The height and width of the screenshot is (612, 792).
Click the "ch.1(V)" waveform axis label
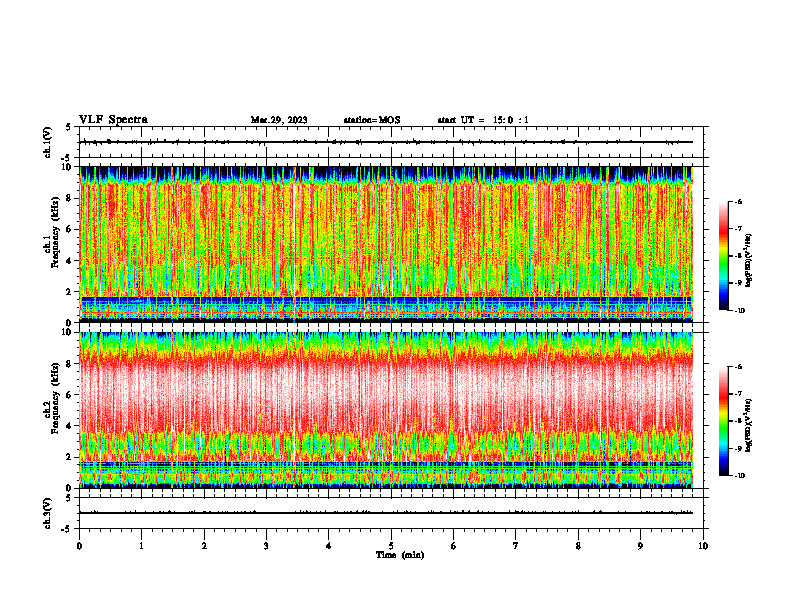(x=48, y=142)
